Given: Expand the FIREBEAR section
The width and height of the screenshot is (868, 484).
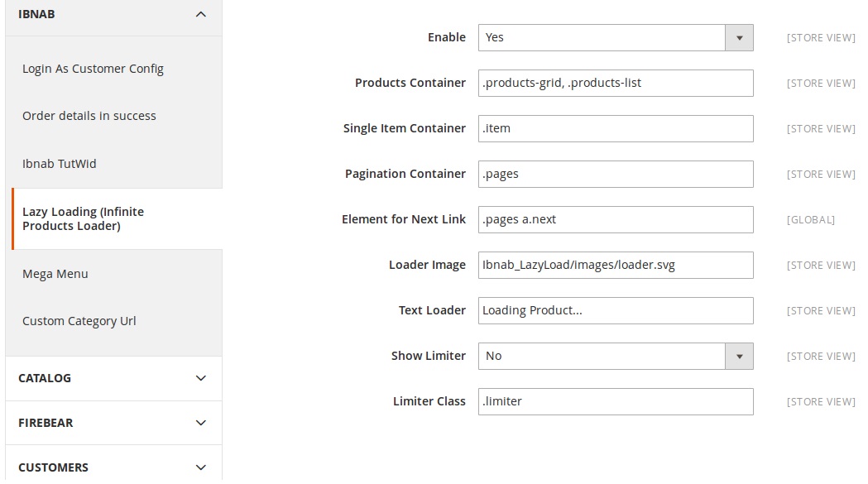Looking at the screenshot, I should 113,423.
